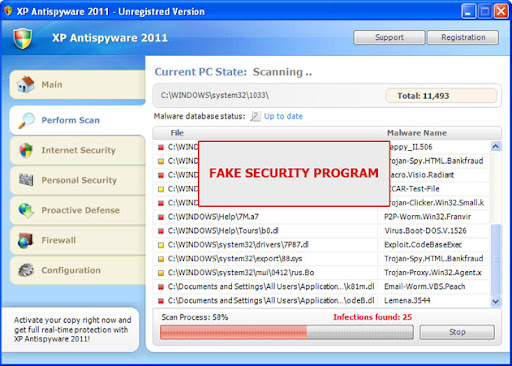The height and width of the screenshot is (366, 512).
Task: Select the Internet Security shield icon
Action: pyautogui.click(x=26, y=150)
